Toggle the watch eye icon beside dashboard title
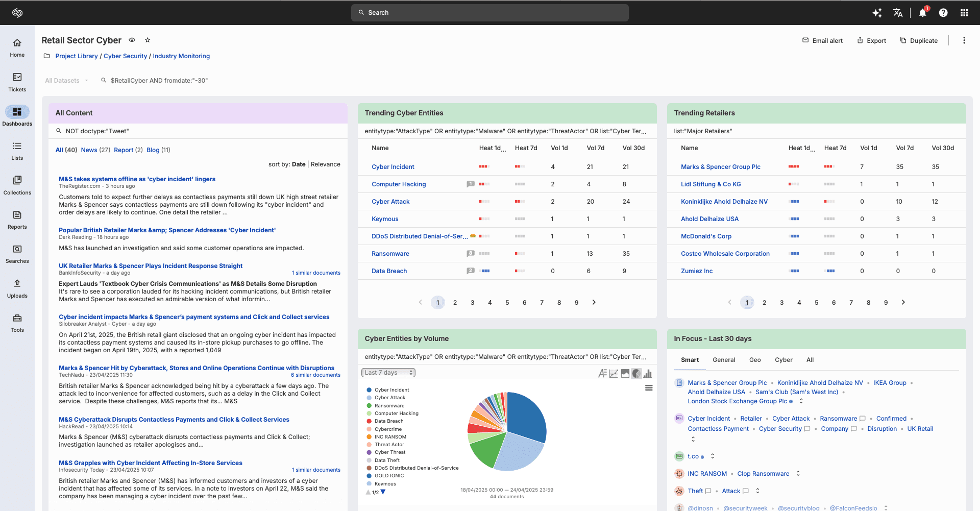 tap(132, 40)
